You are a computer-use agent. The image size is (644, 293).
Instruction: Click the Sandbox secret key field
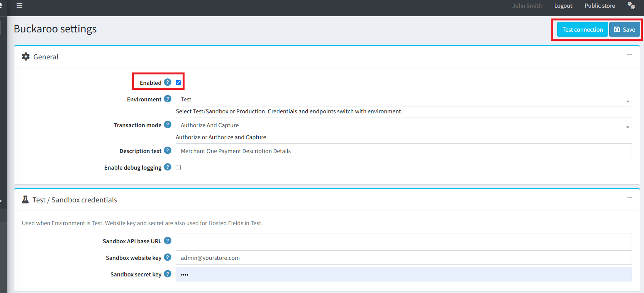click(403, 274)
